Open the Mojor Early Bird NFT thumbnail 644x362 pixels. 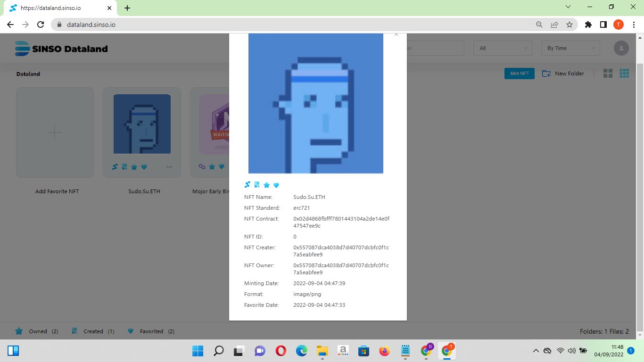214,124
